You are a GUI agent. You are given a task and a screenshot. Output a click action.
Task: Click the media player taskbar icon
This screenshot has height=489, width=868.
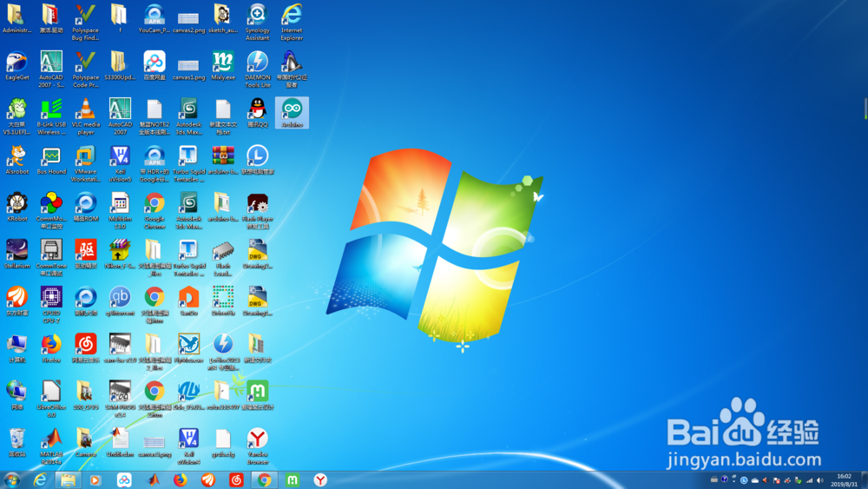[x=95, y=480]
